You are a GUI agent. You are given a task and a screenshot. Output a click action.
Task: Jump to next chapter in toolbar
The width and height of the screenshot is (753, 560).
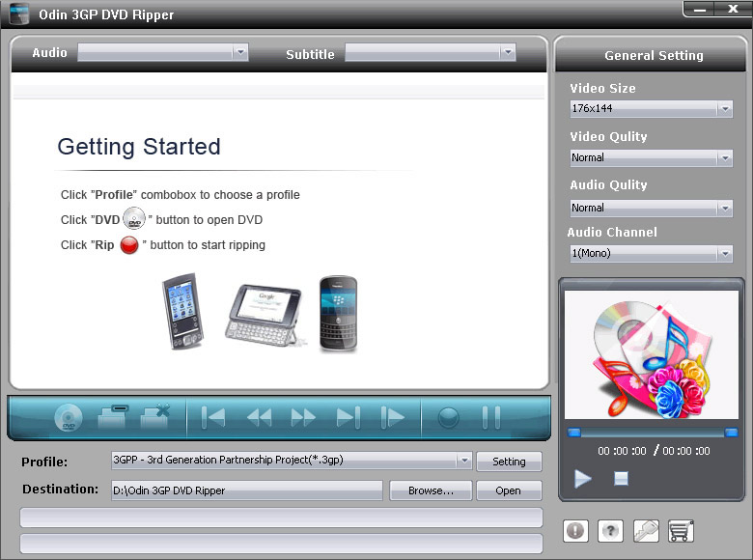point(349,417)
